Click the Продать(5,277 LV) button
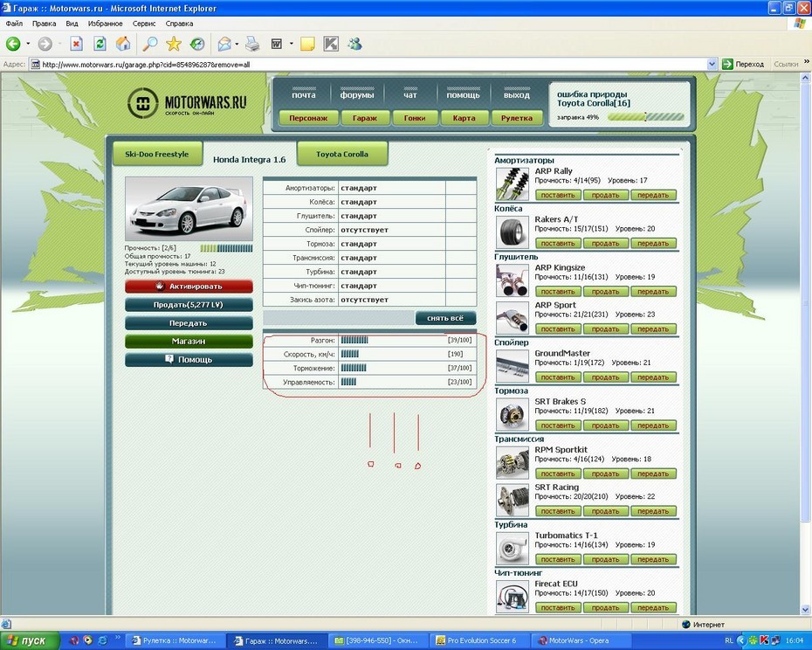The height and width of the screenshot is (650, 812). [x=189, y=305]
